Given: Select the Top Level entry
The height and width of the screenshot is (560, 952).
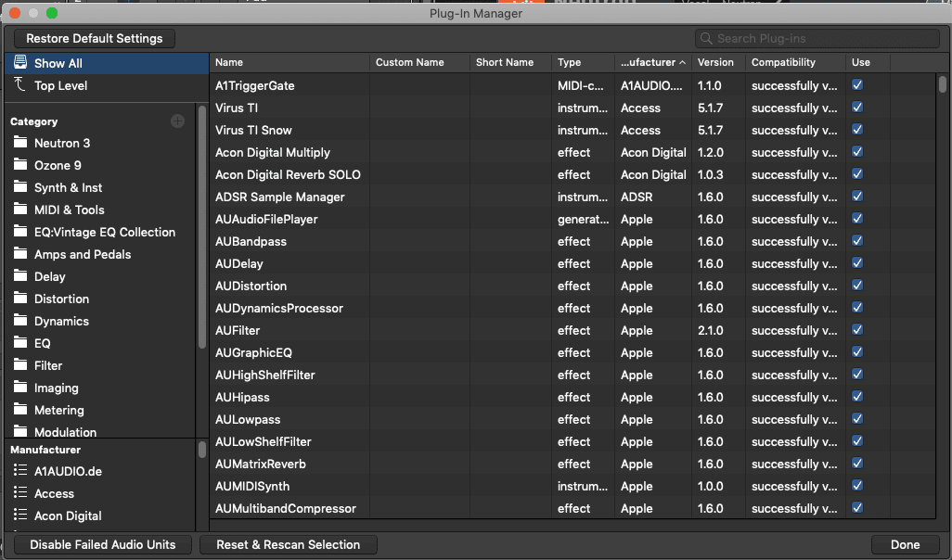Looking at the screenshot, I should pos(107,85).
